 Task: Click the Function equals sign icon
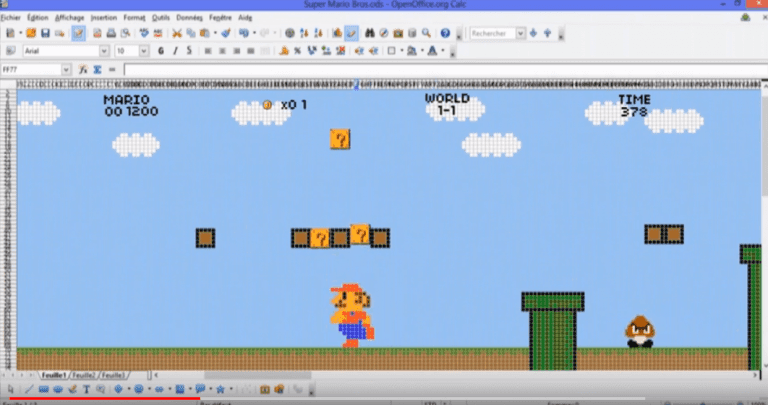pos(112,70)
